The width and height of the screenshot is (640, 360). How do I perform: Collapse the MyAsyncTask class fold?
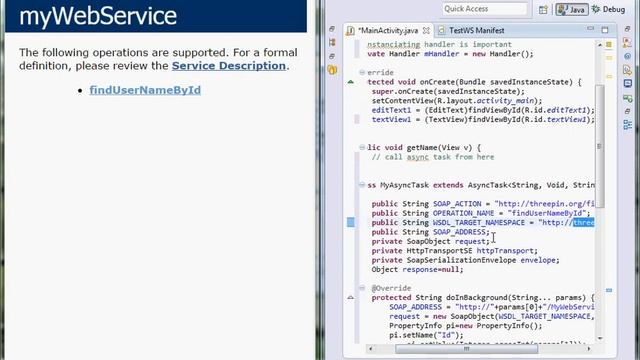[362, 185]
